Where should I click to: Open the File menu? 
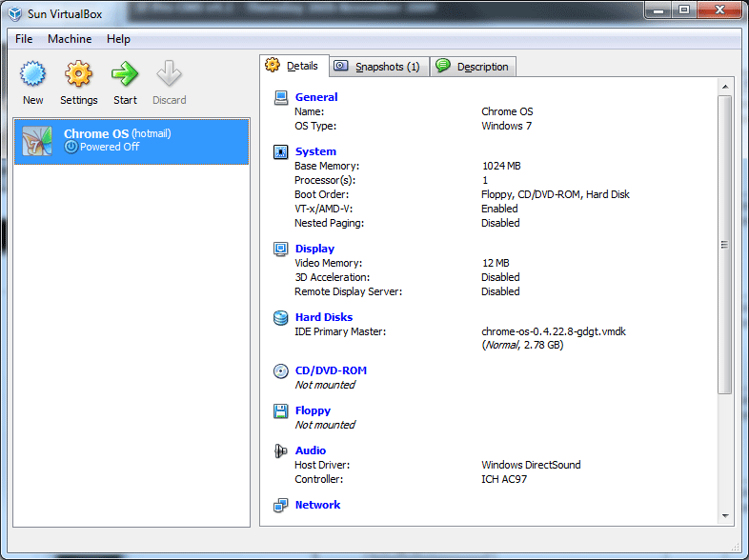click(24, 39)
